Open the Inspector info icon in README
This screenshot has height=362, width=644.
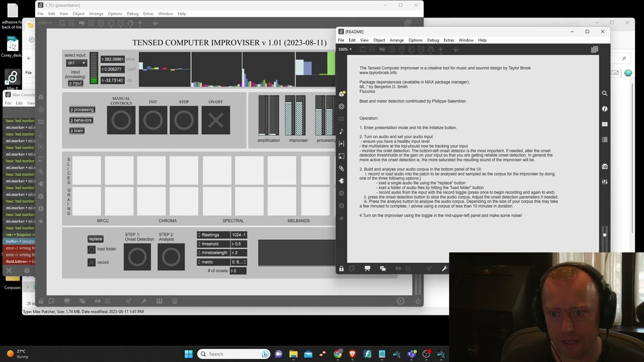coord(604,109)
